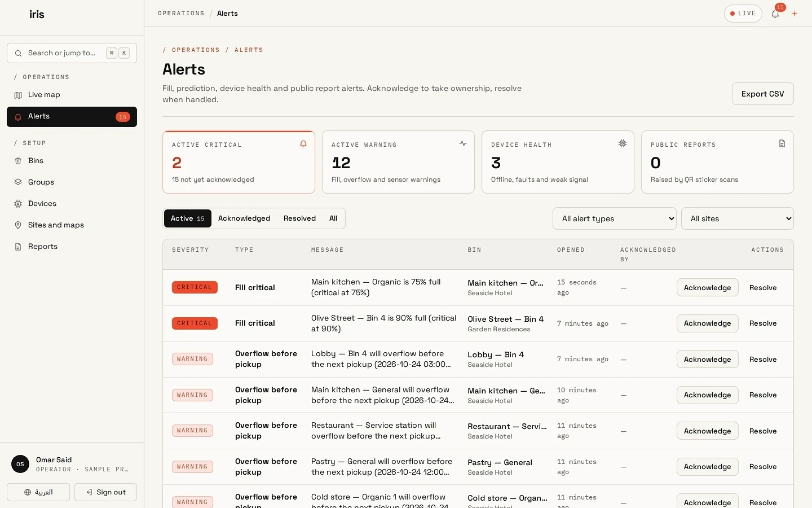Resolve the Pastry General overflow warning
The height and width of the screenshot is (508, 812).
click(x=763, y=467)
